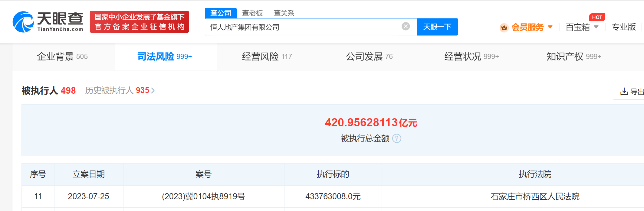The width and height of the screenshot is (644, 211).
Task: Switch to the 查关系 search tab
Action: point(284,13)
